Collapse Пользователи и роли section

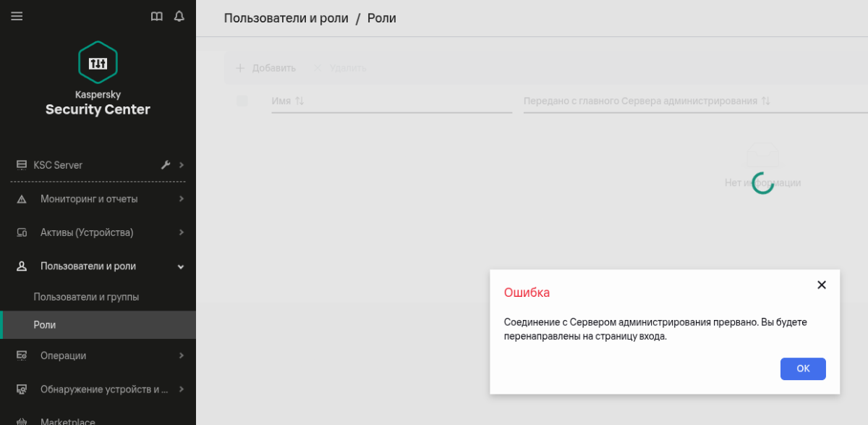click(182, 266)
